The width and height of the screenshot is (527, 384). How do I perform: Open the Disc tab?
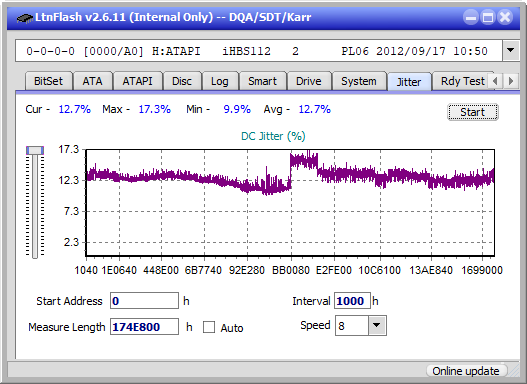click(x=182, y=81)
